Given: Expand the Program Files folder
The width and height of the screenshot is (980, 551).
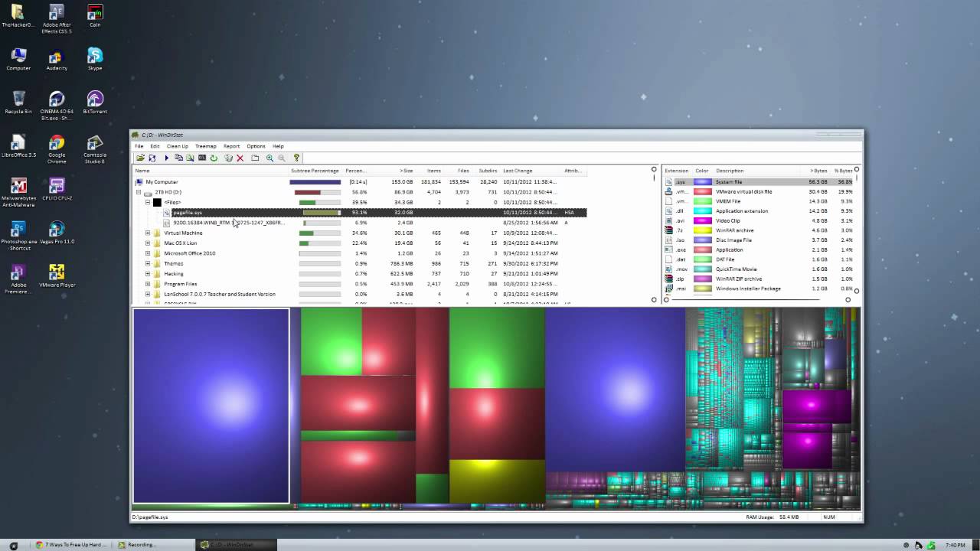Looking at the screenshot, I should tap(148, 284).
